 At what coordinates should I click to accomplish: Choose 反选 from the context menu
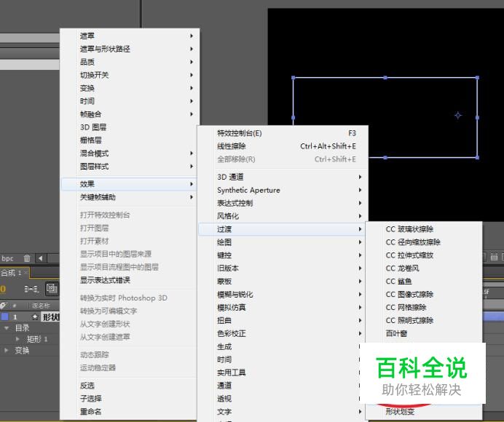pos(130,386)
